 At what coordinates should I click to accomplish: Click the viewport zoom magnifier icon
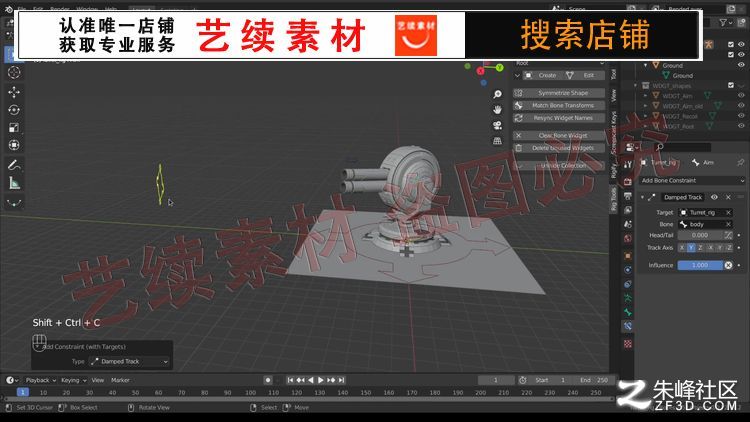click(x=497, y=94)
